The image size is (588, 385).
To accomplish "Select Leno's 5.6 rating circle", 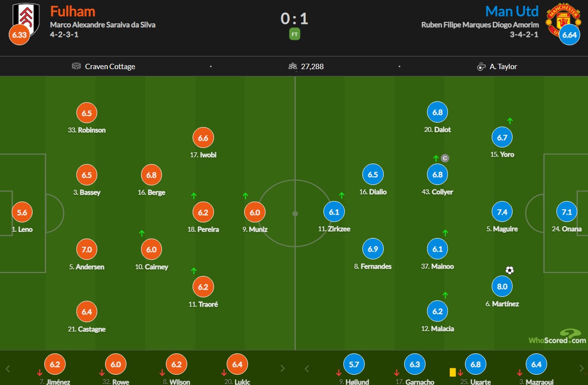I will pos(22,212).
